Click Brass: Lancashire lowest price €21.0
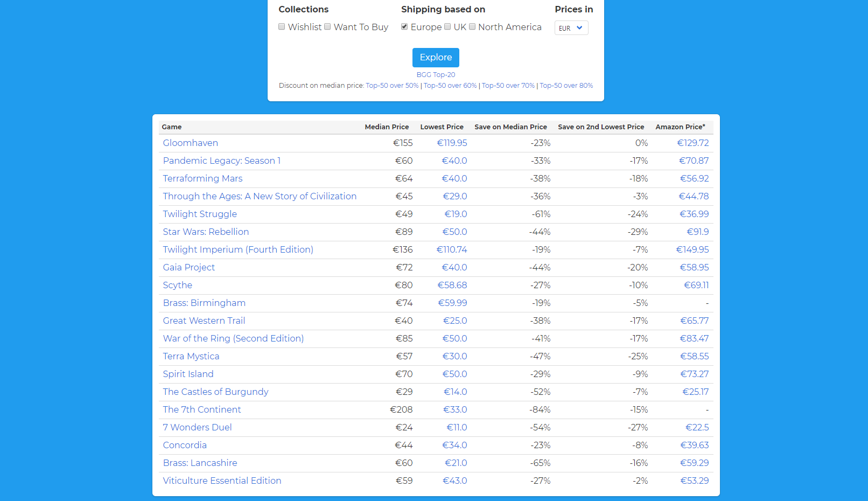This screenshot has height=501, width=868. click(x=456, y=463)
